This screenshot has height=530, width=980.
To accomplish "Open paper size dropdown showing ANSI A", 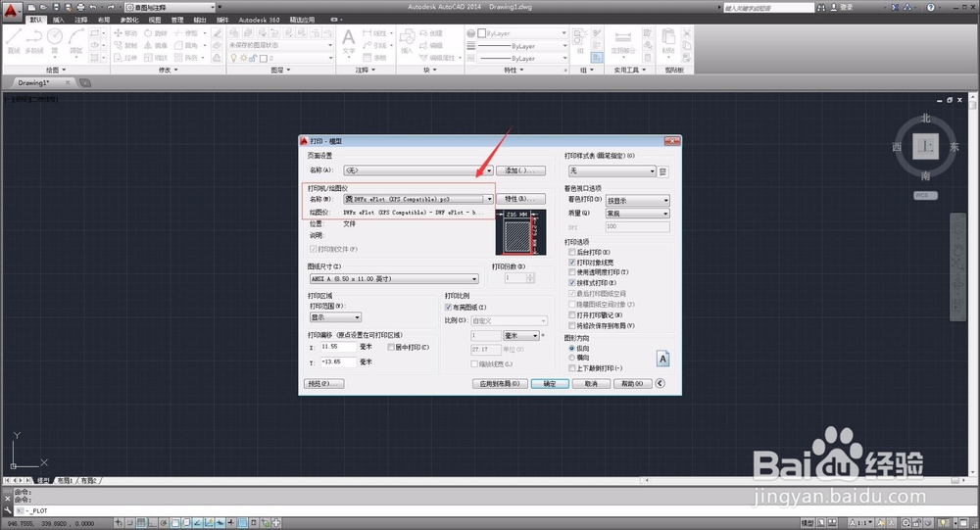I will tap(394, 279).
